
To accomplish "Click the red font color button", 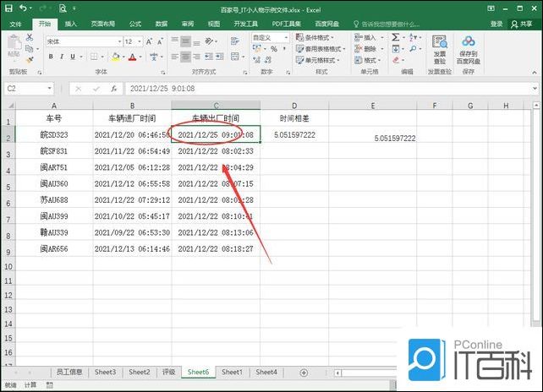I will point(133,57).
